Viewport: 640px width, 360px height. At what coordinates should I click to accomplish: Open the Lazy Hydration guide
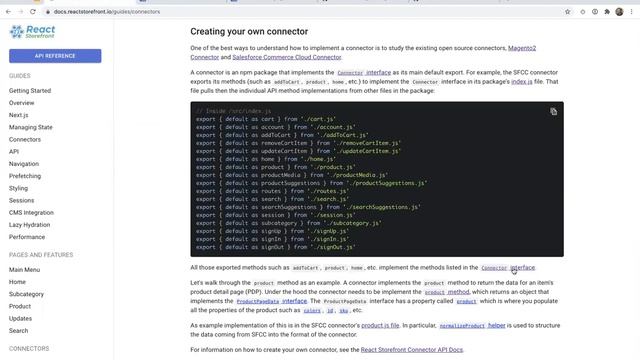(x=29, y=225)
